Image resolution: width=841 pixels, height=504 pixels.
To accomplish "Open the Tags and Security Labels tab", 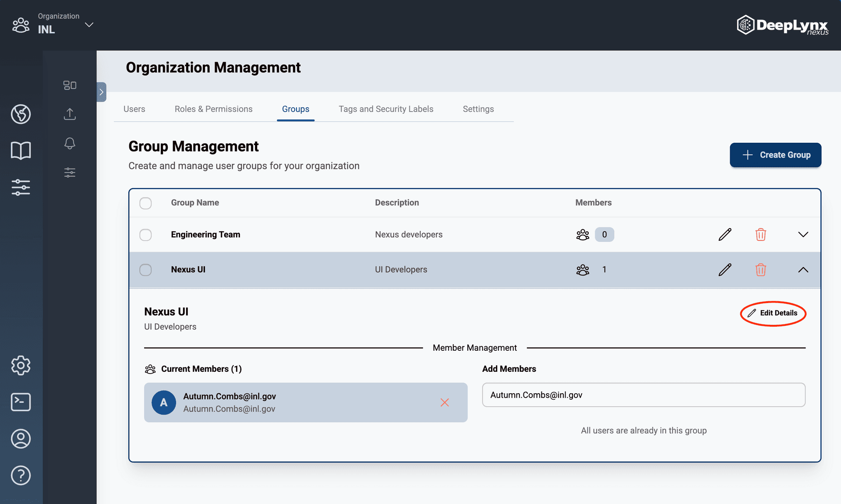I will click(386, 109).
